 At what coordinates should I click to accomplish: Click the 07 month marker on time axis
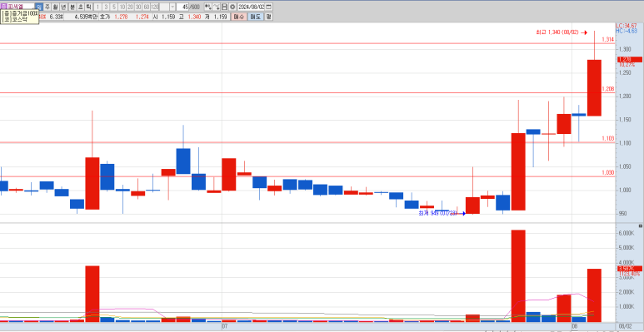[224, 326]
